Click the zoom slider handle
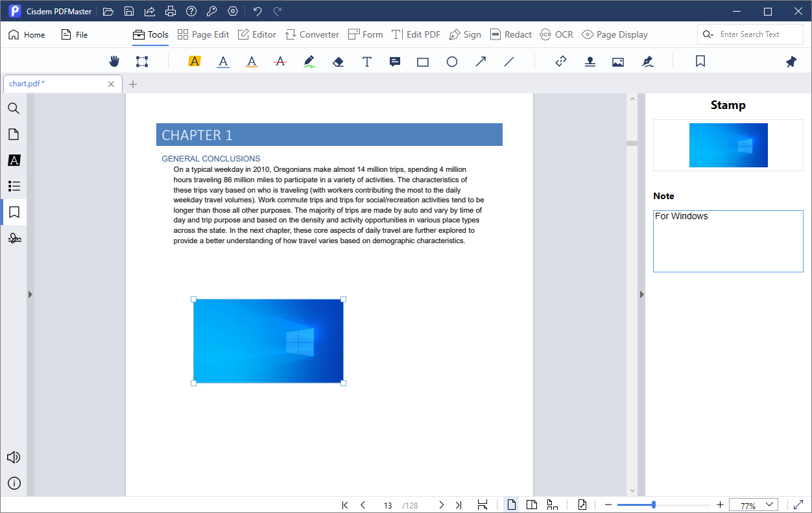Image resolution: width=812 pixels, height=513 pixels. coord(653,505)
